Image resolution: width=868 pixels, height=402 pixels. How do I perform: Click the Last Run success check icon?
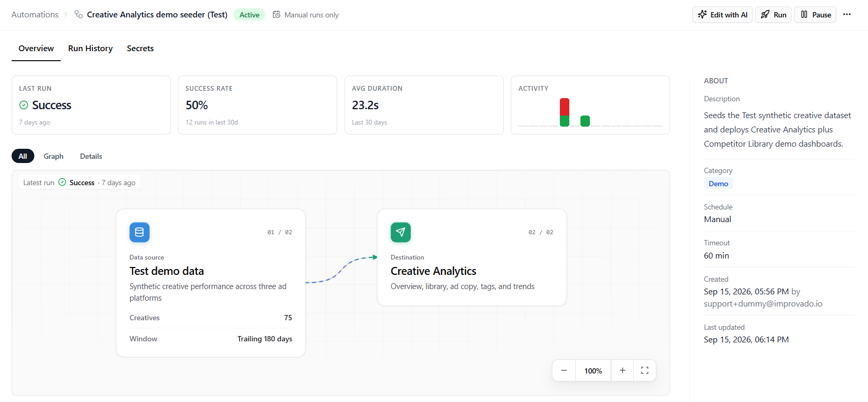(x=24, y=105)
